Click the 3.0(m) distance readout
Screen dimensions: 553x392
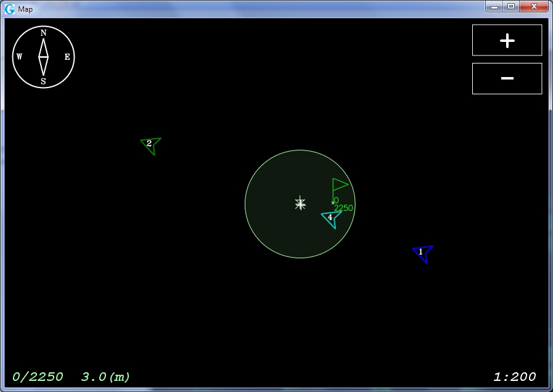tap(105, 377)
